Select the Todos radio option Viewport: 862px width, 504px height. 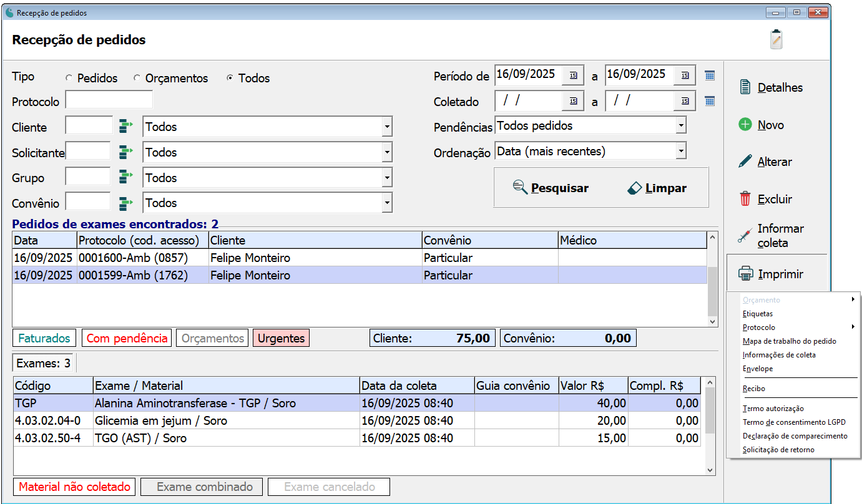point(230,78)
